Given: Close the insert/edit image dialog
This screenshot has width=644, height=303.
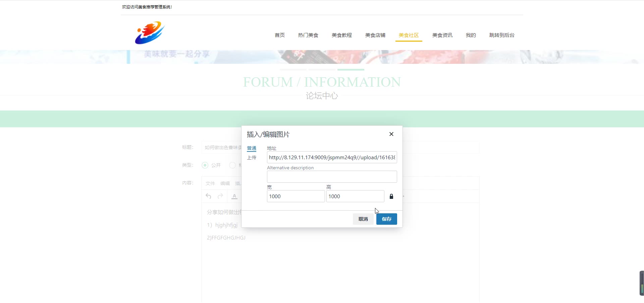Looking at the screenshot, I should (x=391, y=134).
